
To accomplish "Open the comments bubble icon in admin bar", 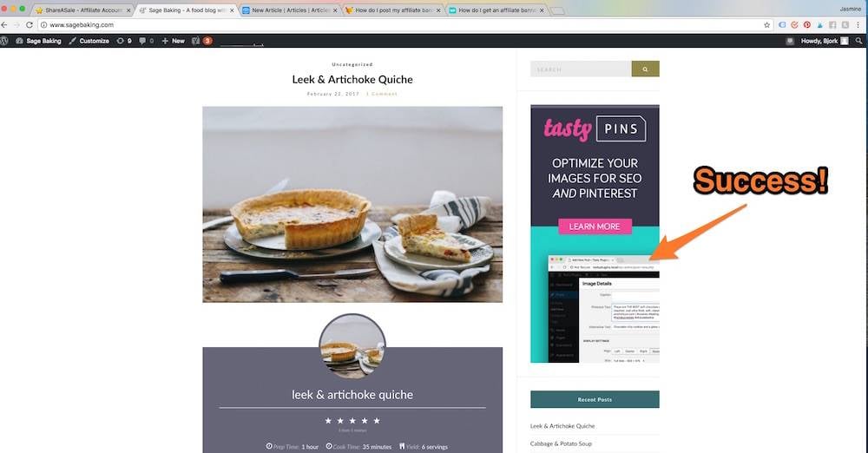I will click(x=146, y=41).
